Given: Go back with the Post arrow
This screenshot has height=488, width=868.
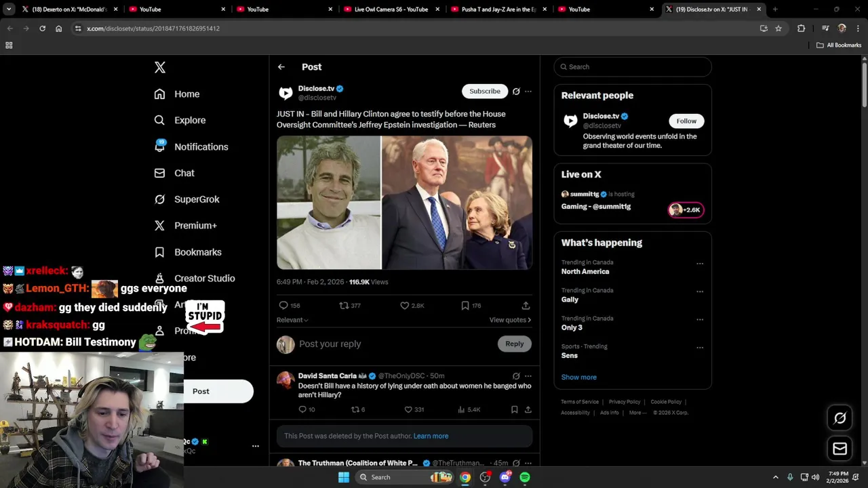Looking at the screenshot, I should [x=281, y=67].
